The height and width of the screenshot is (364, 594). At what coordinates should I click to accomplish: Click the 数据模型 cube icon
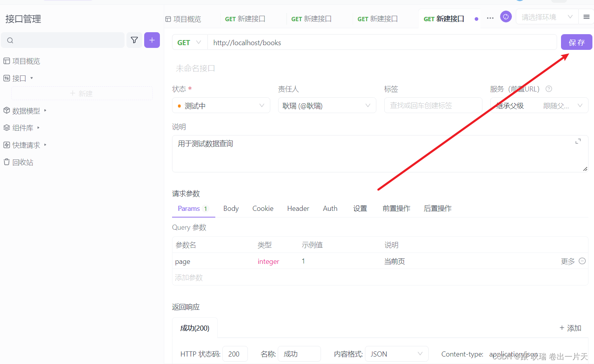(x=7, y=111)
